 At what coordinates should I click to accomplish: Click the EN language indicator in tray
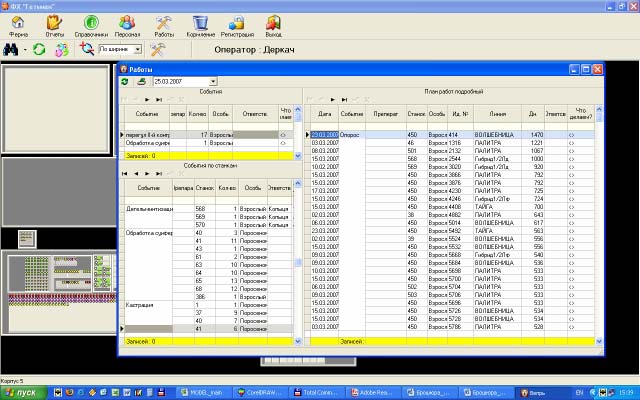click(x=579, y=393)
